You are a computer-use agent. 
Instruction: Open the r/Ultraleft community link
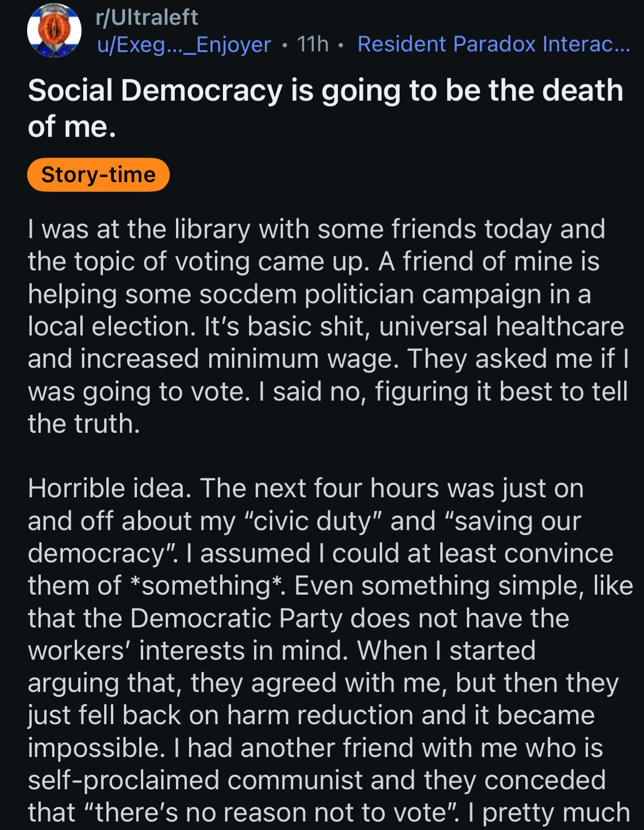pos(147,18)
